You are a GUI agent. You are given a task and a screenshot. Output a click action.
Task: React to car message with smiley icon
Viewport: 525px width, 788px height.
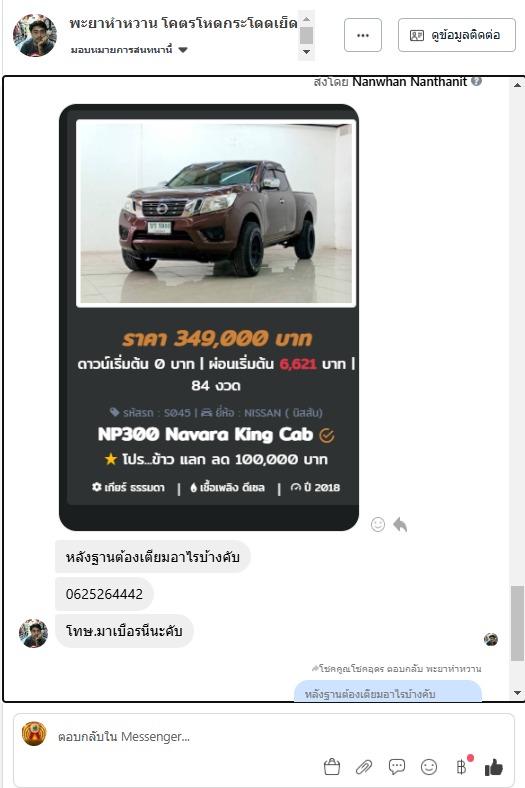click(378, 524)
